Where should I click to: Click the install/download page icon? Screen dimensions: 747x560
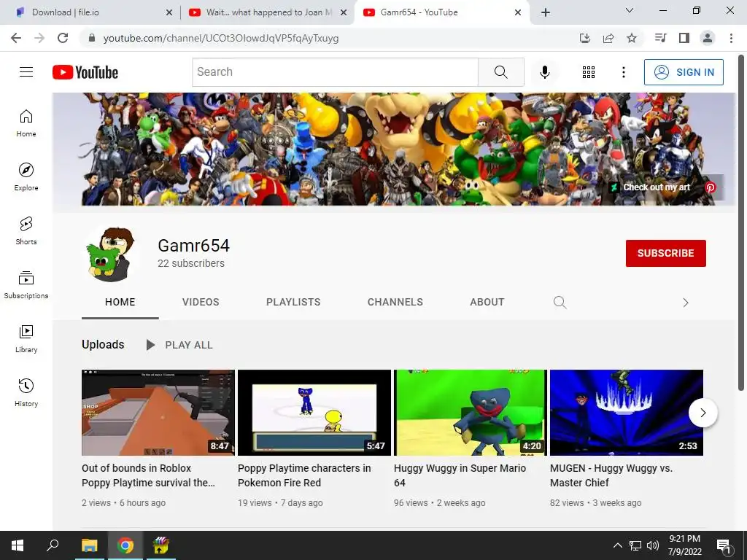point(584,38)
